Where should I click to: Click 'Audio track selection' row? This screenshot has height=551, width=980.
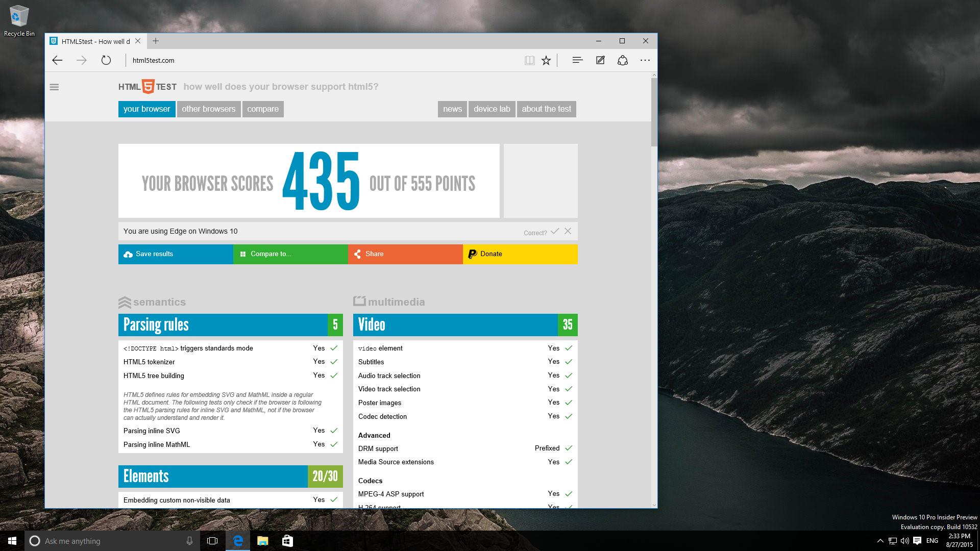(465, 375)
